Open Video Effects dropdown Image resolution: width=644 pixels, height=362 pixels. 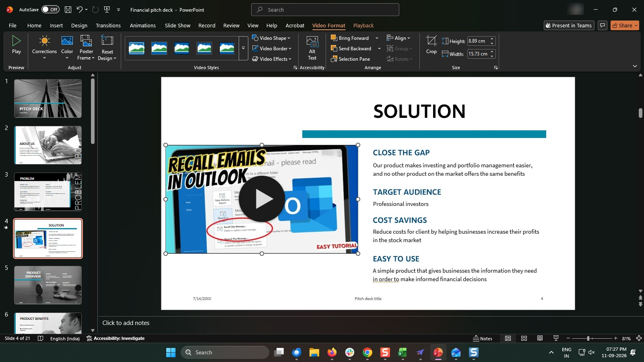[272, 59]
